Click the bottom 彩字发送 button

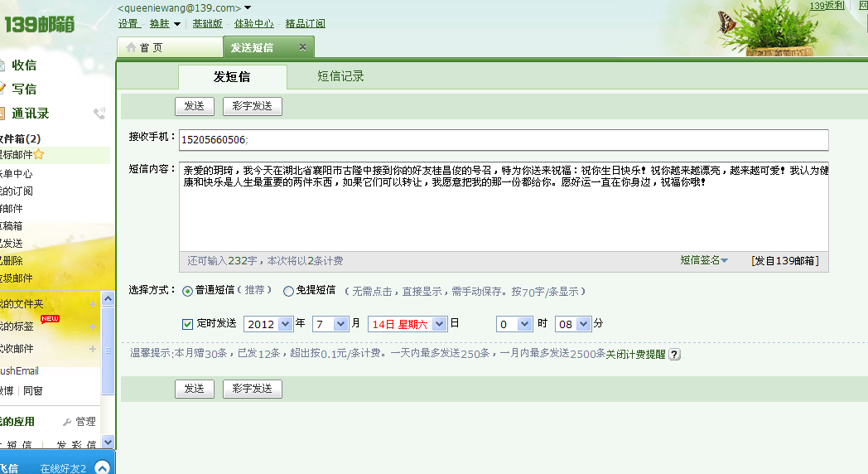tap(253, 389)
